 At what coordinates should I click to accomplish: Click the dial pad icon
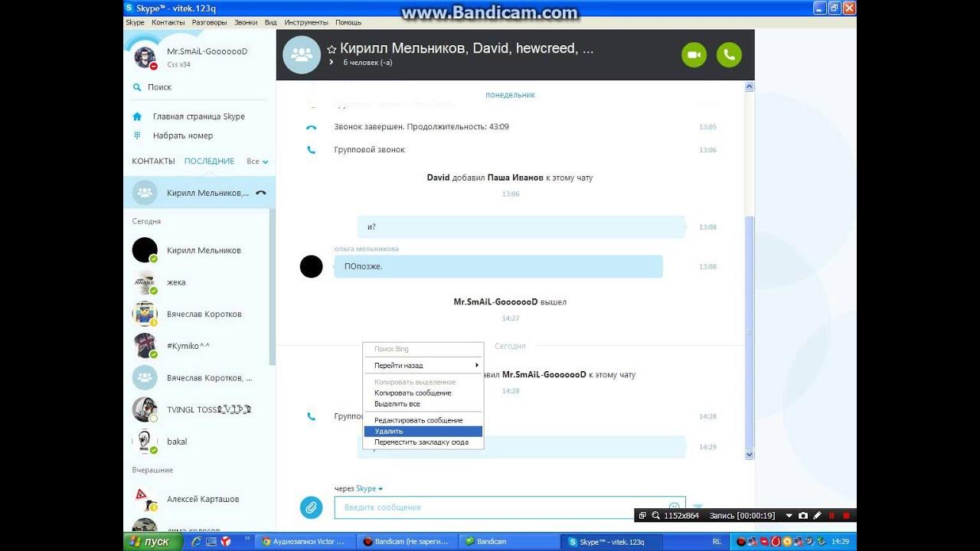pos(137,135)
